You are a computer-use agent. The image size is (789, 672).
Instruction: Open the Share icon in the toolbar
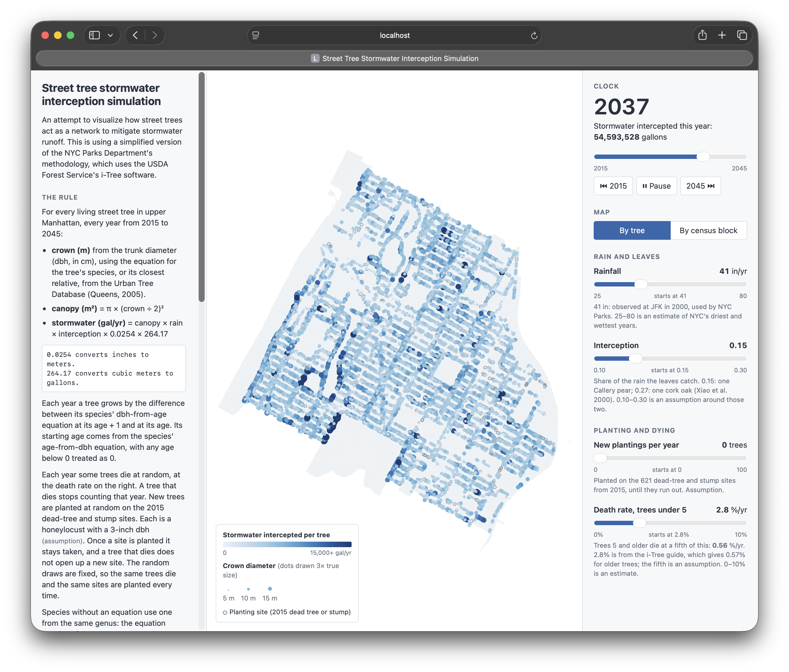click(x=703, y=35)
